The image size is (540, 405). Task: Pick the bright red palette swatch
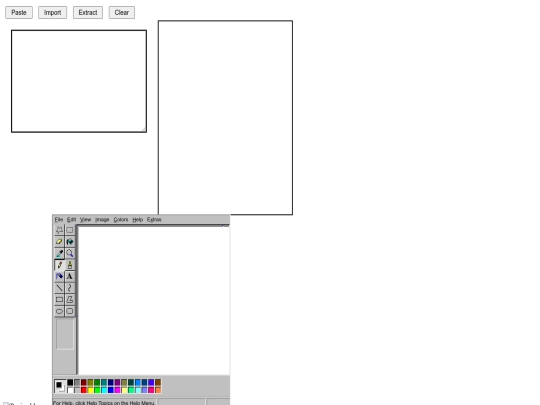[84, 390]
